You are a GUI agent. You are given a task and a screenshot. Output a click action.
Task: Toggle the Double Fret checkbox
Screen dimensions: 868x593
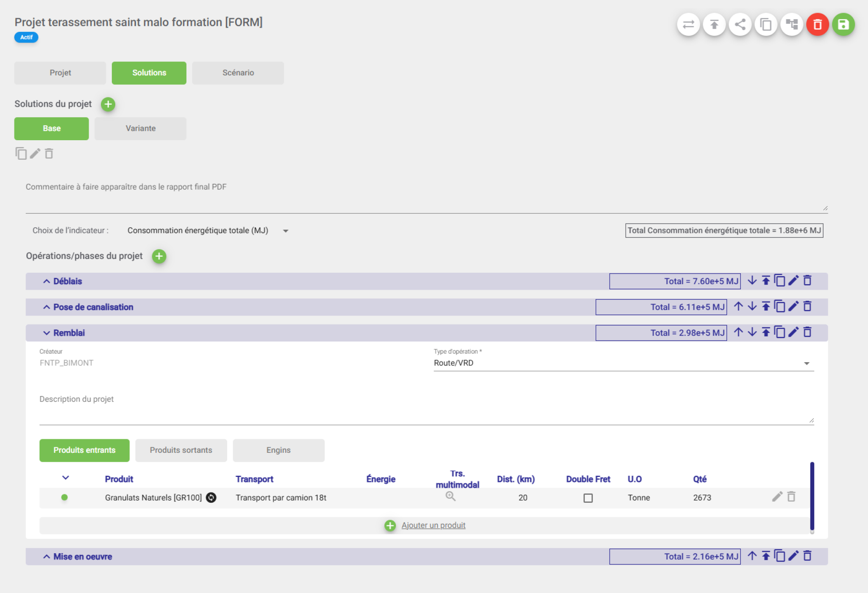point(588,498)
